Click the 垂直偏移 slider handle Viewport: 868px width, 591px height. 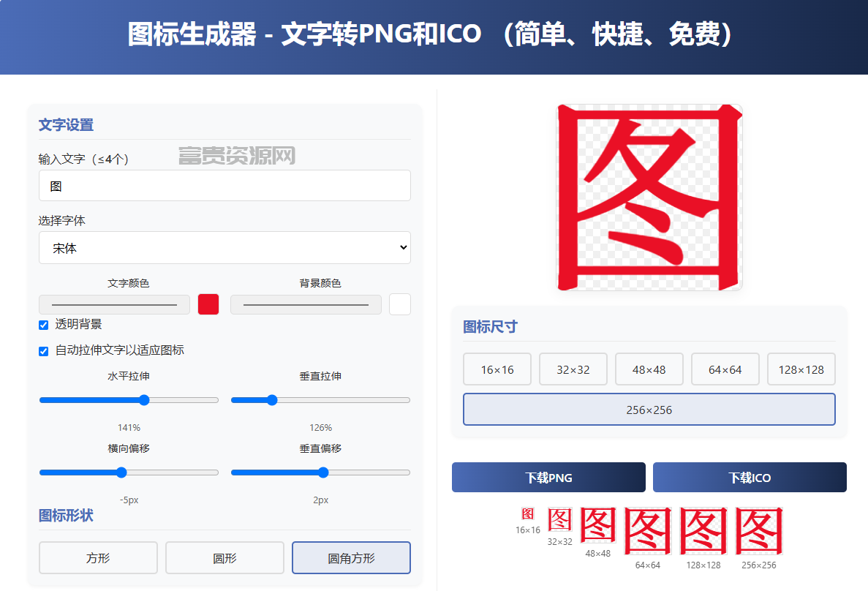323,473
